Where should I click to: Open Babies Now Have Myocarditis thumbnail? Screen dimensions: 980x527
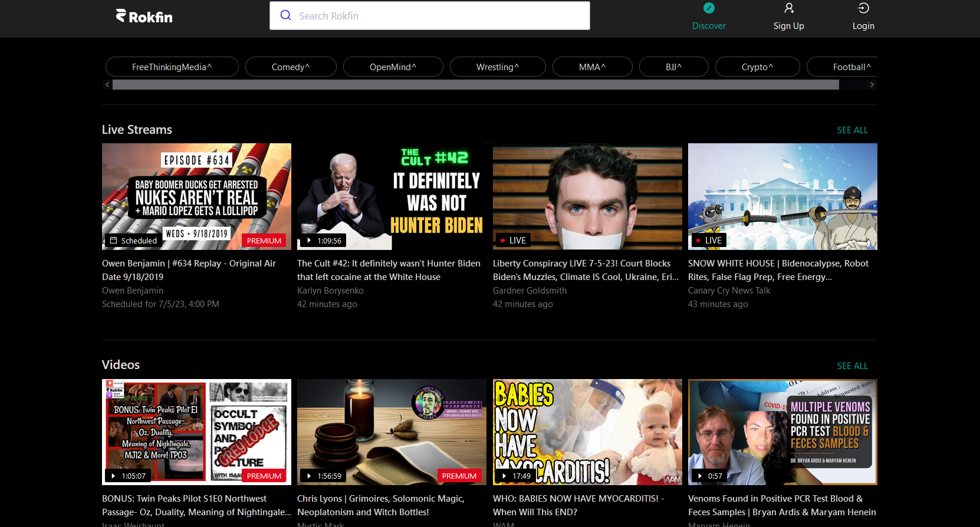587,432
